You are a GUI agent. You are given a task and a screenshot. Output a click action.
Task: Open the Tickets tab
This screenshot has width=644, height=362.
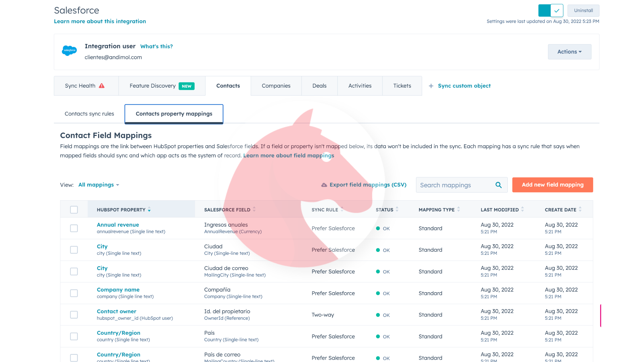[x=402, y=86]
